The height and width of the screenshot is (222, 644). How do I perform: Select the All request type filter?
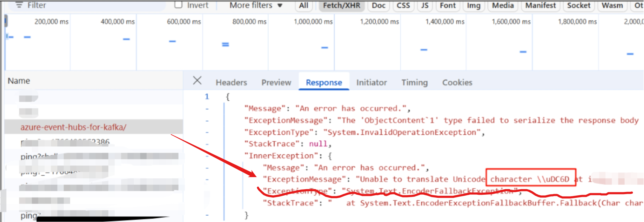pyautogui.click(x=303, y=5)
